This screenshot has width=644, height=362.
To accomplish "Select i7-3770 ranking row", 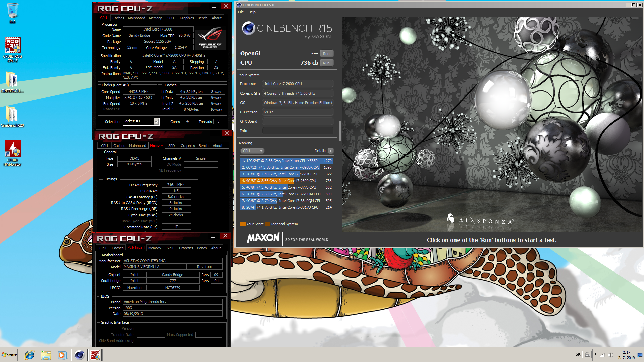I will (x=287, y=187).
